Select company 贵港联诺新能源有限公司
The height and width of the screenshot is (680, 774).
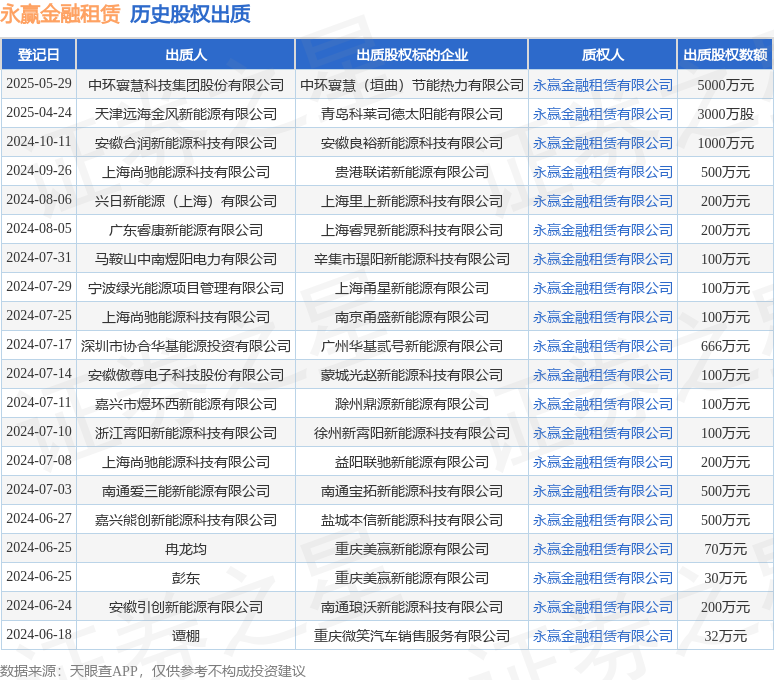[x=412, y=172]
